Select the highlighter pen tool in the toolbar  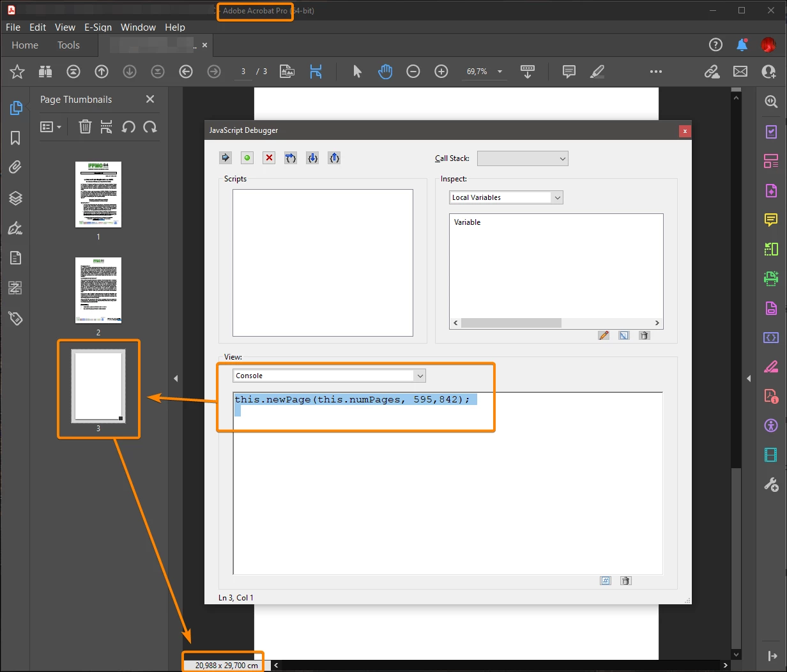(597, 72)
